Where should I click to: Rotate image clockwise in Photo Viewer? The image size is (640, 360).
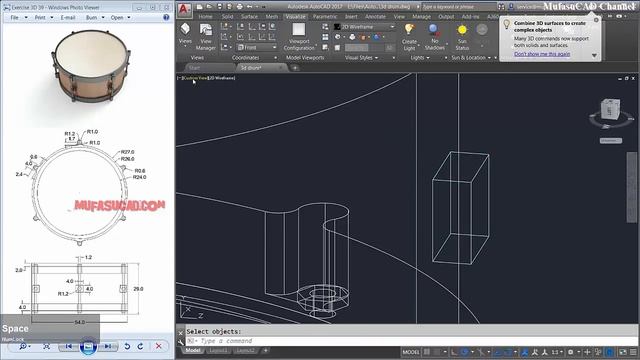tap(140, 346)
